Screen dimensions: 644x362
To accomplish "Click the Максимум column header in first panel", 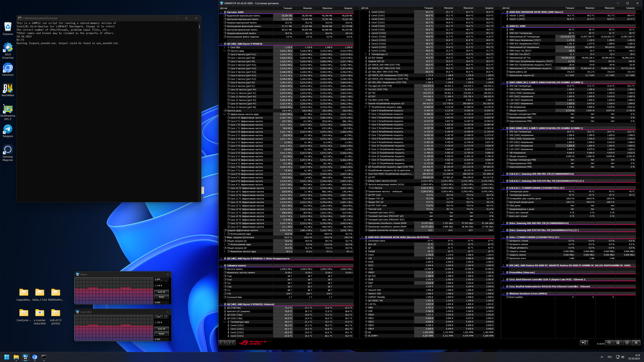I will [327, 8].
